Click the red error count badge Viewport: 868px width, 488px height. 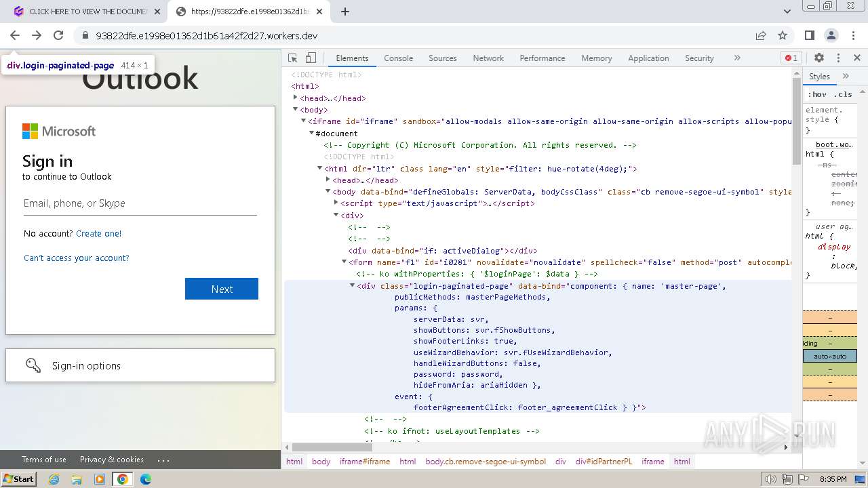click(791, 58)
